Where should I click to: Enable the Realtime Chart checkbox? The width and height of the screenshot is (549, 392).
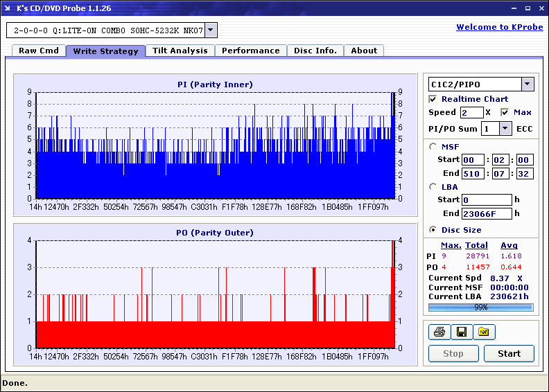click(433, 99)
